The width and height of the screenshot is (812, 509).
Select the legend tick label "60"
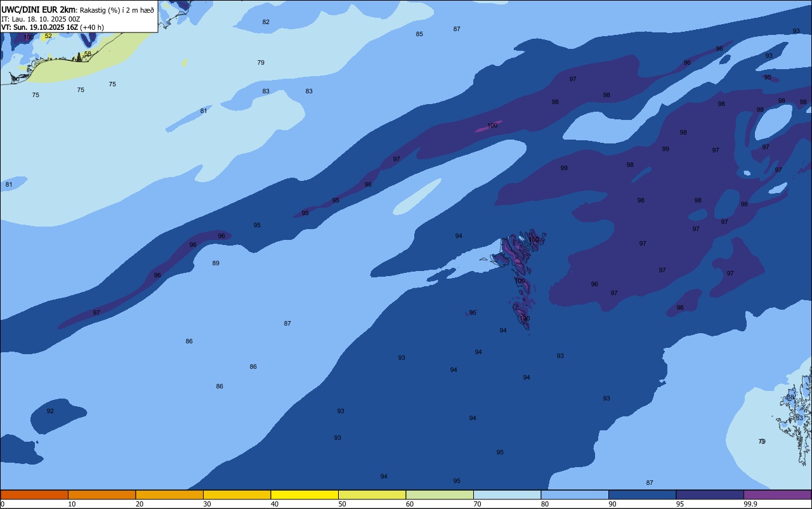click(x=410, y=504)
